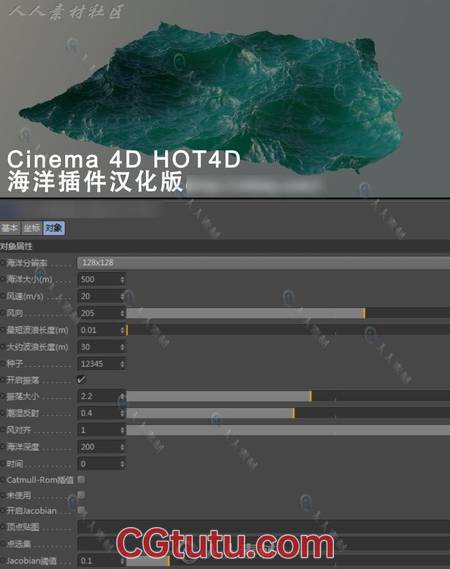Toggle keyframe dot for the 500 ocean size row
This screenshot has width=450, height=569.
(3, 279)
